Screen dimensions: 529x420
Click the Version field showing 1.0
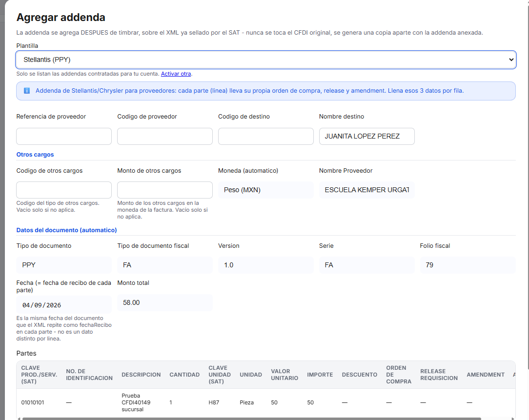(x=266, y=265)
